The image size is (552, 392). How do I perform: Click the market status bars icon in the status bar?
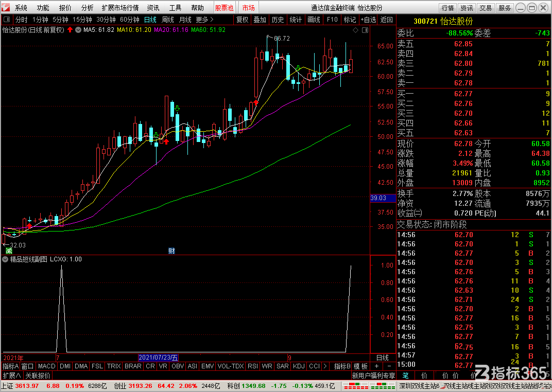click(x=369, y=386)
